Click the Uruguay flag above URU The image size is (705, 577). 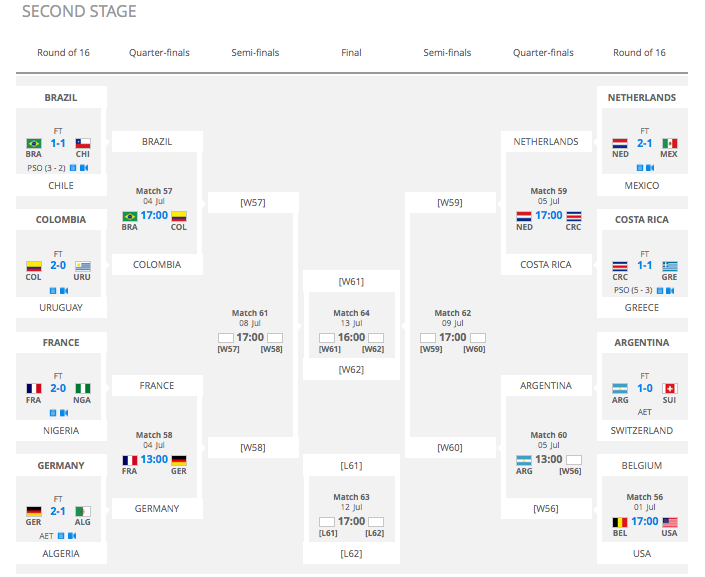click(x=83, y=266)
